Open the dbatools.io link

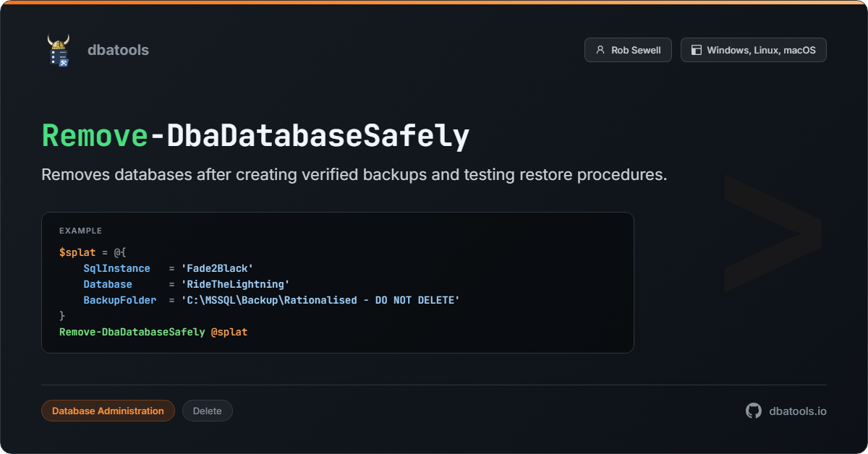[x=797, y=411]
